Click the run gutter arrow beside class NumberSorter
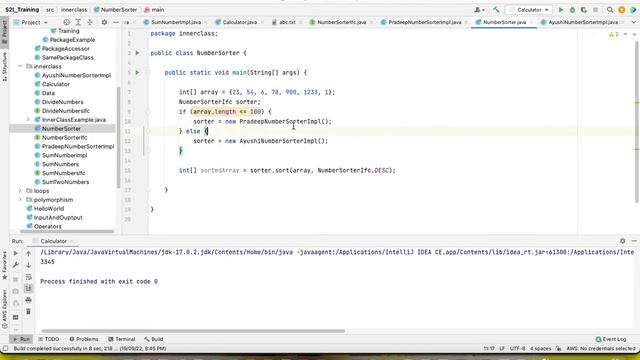 [x=137, y=53]
